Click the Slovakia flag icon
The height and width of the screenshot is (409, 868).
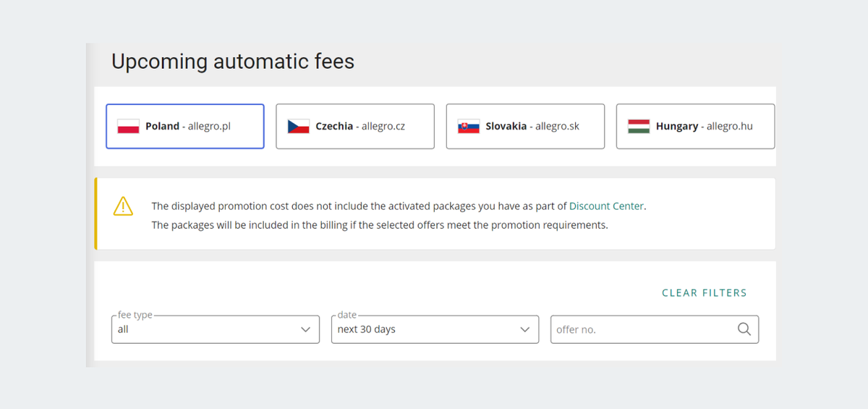click(469, 126)
